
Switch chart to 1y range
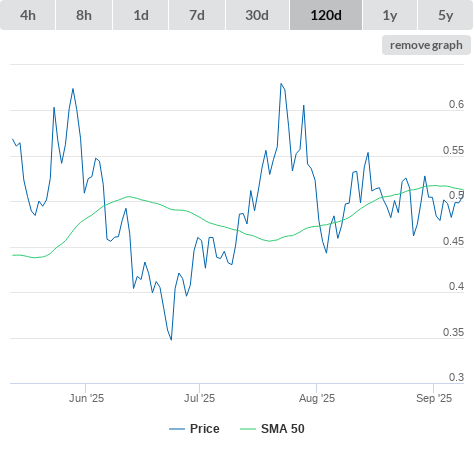[x=390, y=15]
